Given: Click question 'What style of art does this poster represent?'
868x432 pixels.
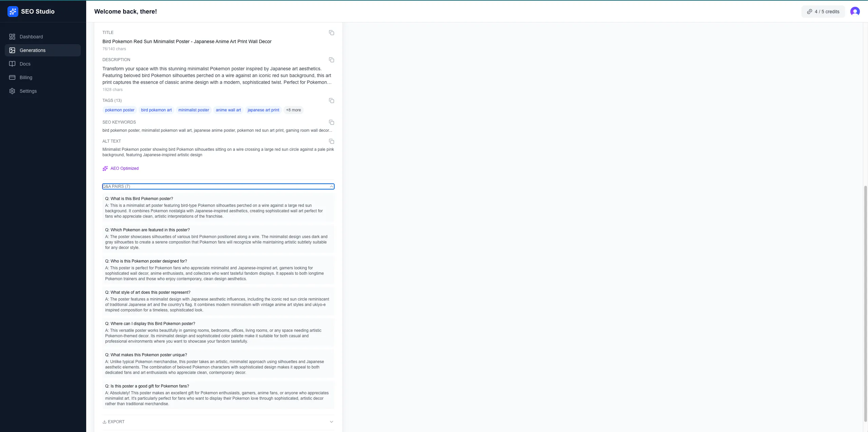Looking at the screenshot, I should pyautogui.click(x=148, y=292).
